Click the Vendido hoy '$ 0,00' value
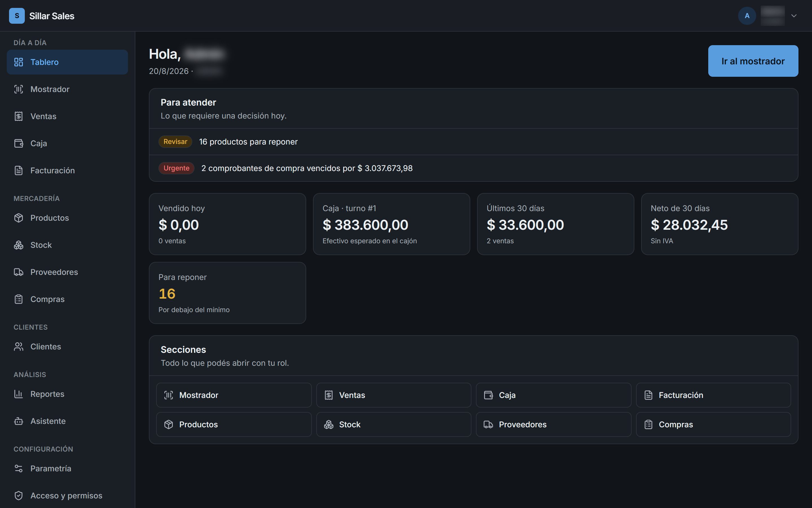 tap(178, 225)
